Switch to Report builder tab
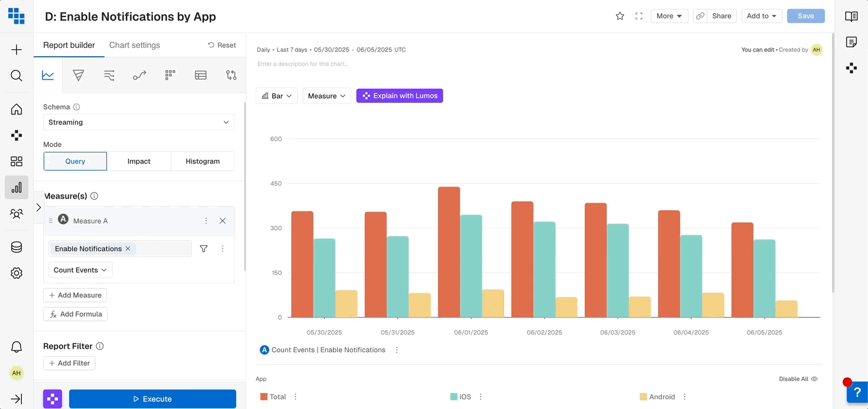868x409 pixels. tap(69, 45)
